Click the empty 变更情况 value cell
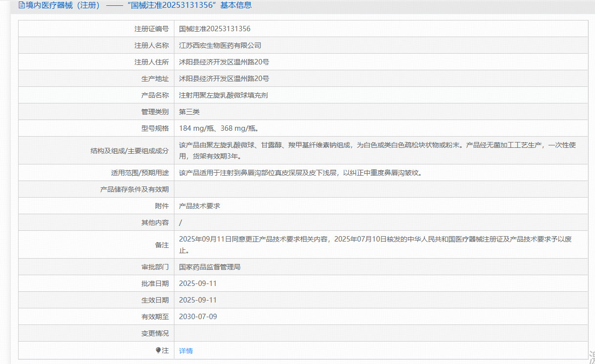The image size is (595, 364). (381, 333)
